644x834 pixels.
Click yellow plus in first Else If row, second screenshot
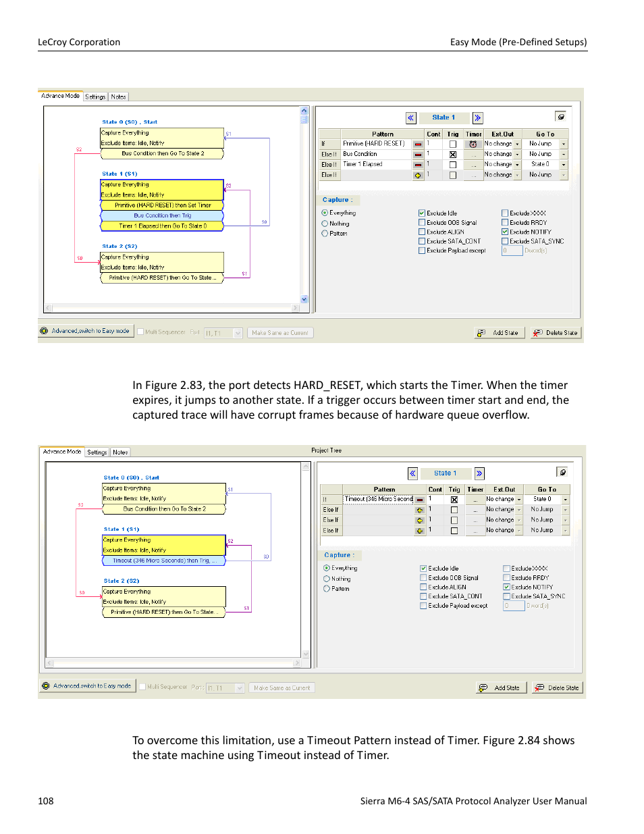pyautogui.click(x=420, y=510)
